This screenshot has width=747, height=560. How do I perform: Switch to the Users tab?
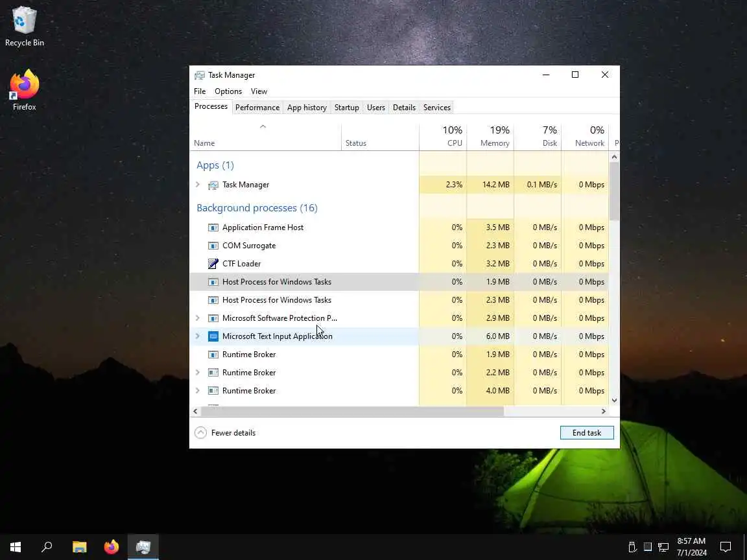pyautogui.click(x=376, y=108)
